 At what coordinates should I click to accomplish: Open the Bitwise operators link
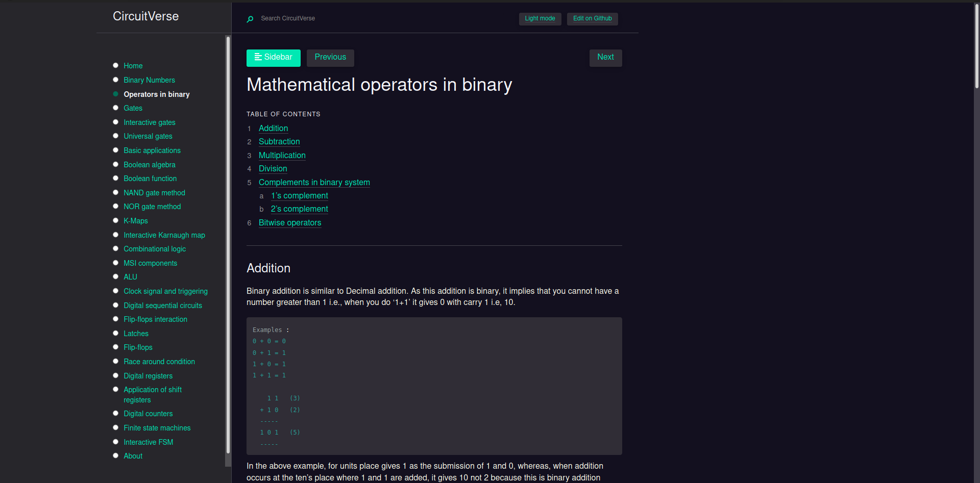(289, 222)
